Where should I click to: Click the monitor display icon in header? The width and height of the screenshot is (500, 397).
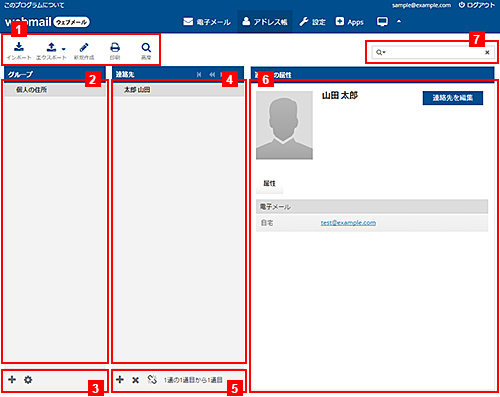[x=382, y=22]
